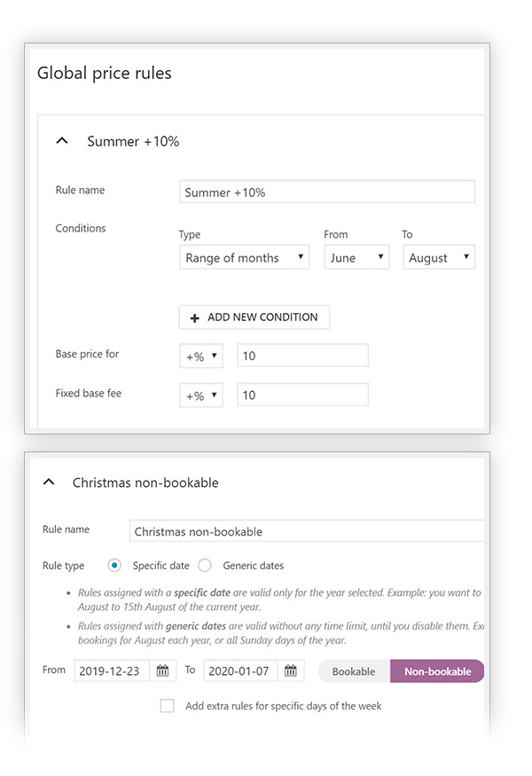Open the From date calendar picker icon
Image resolution: width=532 pixels, height=776 pixels.
tap(163, 671)
